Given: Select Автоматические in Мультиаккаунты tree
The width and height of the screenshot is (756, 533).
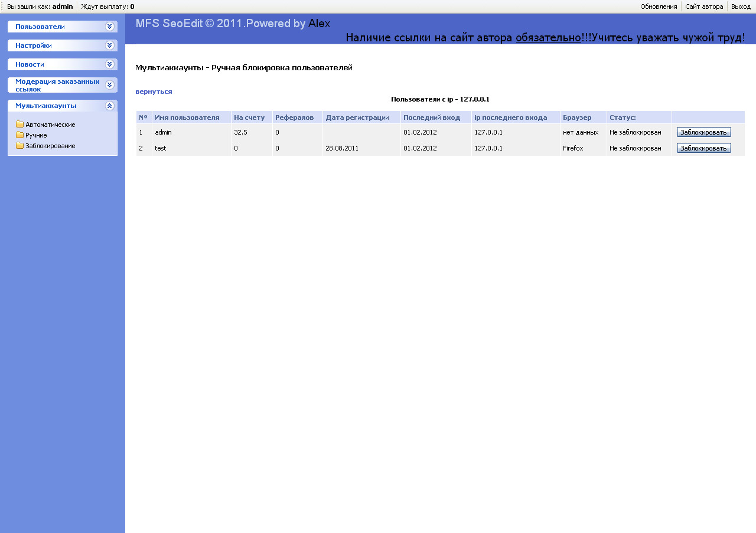Looking at the screenshot, I should pyautogui.click(x=50, y=125).
